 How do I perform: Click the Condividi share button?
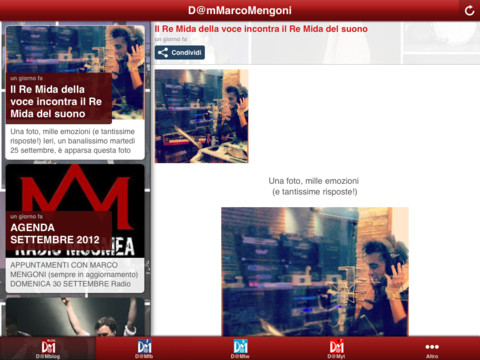(180, 53)
